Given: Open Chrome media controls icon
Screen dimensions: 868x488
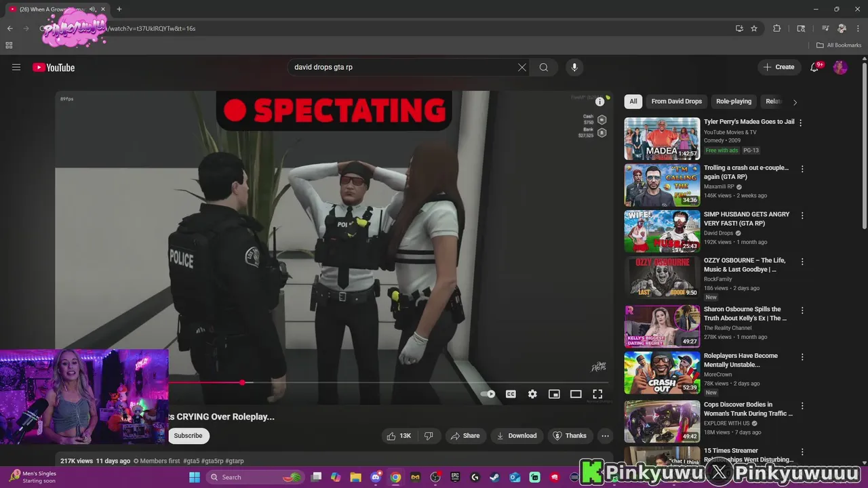Looking at the screenshot, I should point(825,28).
